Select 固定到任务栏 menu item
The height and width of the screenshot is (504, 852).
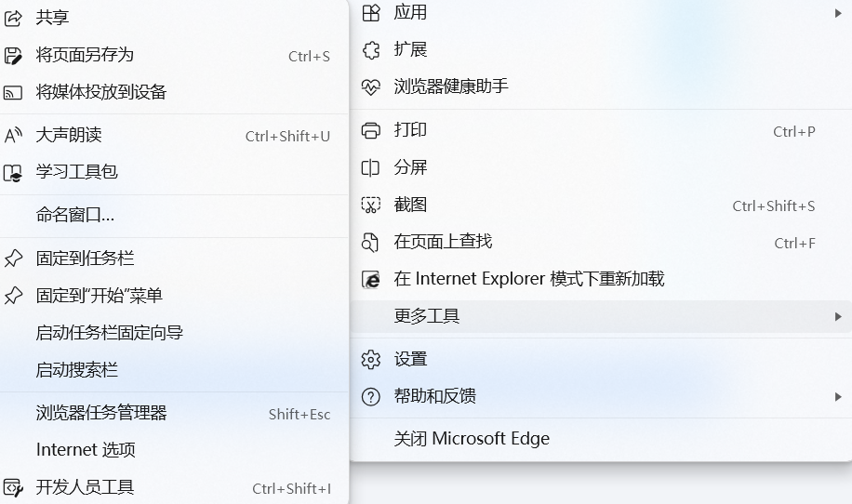point(174,258)
